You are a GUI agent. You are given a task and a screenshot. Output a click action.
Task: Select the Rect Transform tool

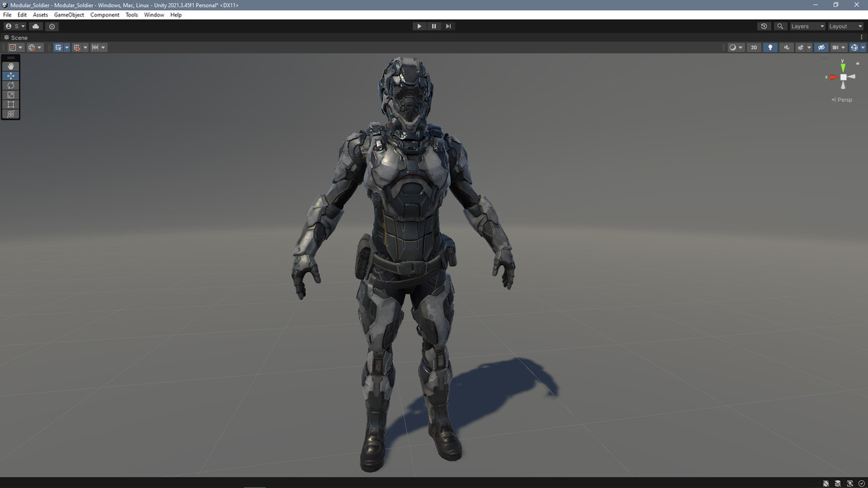point(10,104)
